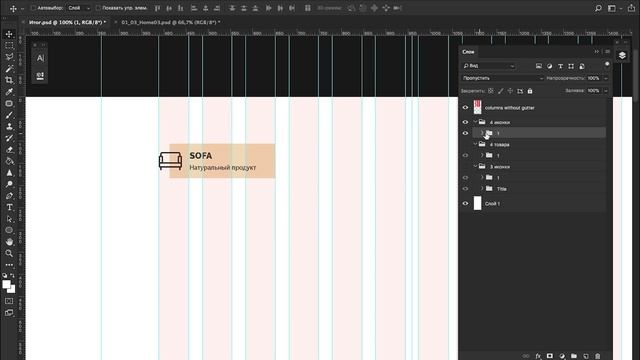640x360 pixels.
Task: Switch to the 01_03_Home03.psd document tab
Action: 171,22
